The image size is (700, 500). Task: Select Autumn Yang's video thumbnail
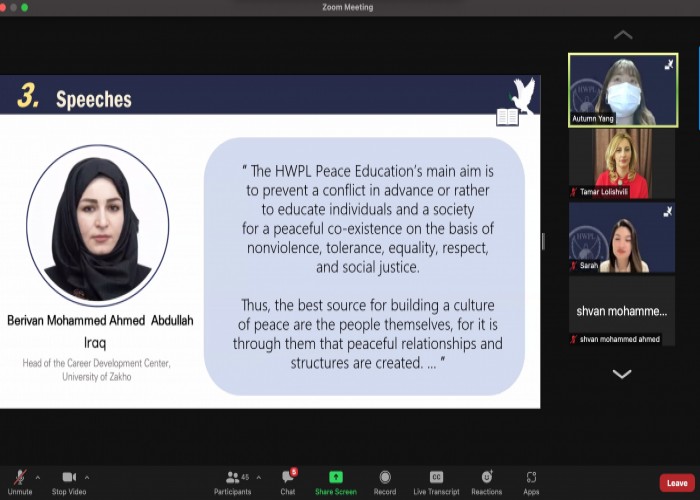[622, 90]
